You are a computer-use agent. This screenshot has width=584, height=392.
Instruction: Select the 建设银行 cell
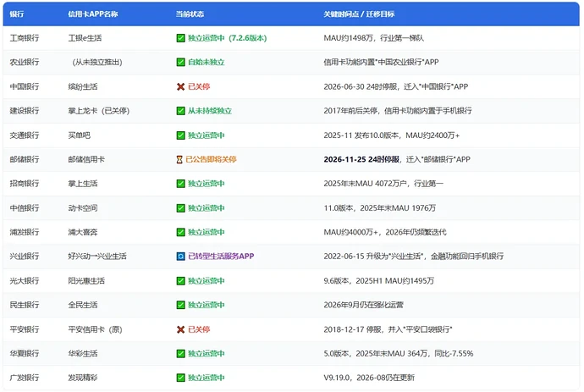click(25, 111)
